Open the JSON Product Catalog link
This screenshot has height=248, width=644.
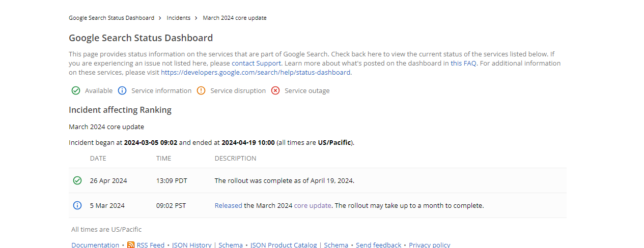[284, 245]
